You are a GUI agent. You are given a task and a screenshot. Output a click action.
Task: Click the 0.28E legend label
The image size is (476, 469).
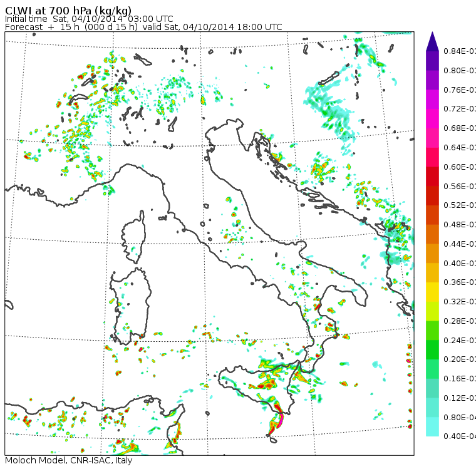click(460, 321)
